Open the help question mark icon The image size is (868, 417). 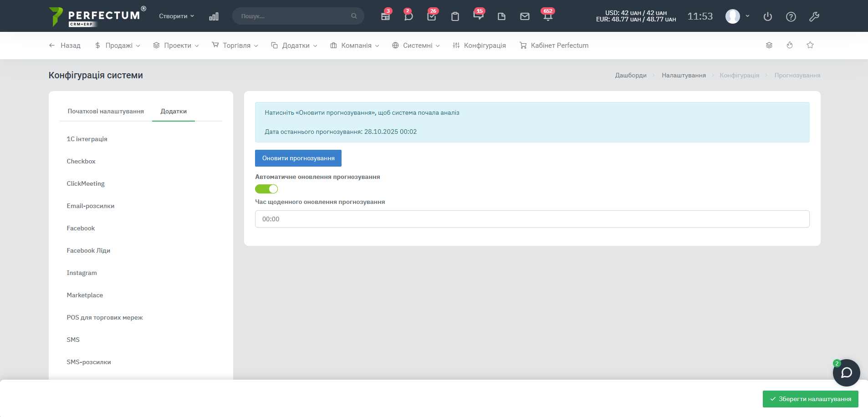[791, 17]
